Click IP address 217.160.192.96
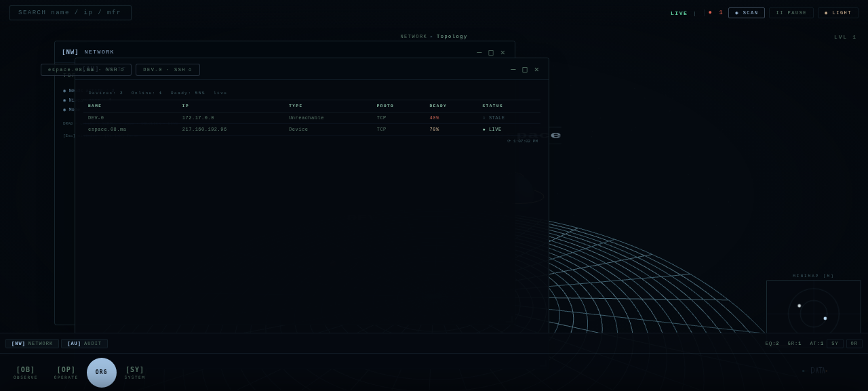868x391 pixels. (x=204, y=129)
